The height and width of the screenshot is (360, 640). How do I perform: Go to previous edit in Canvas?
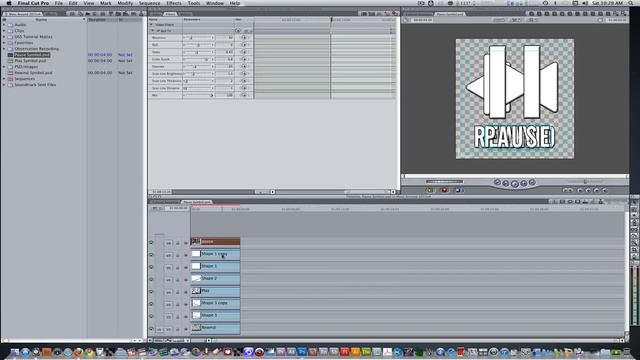(x=497, y=182)
